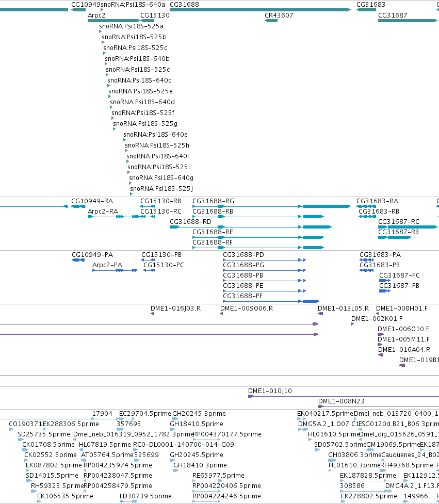Select the CG31688-RE transcript label
The width and height of the screenshot is (439, 504).
point(213,232)
